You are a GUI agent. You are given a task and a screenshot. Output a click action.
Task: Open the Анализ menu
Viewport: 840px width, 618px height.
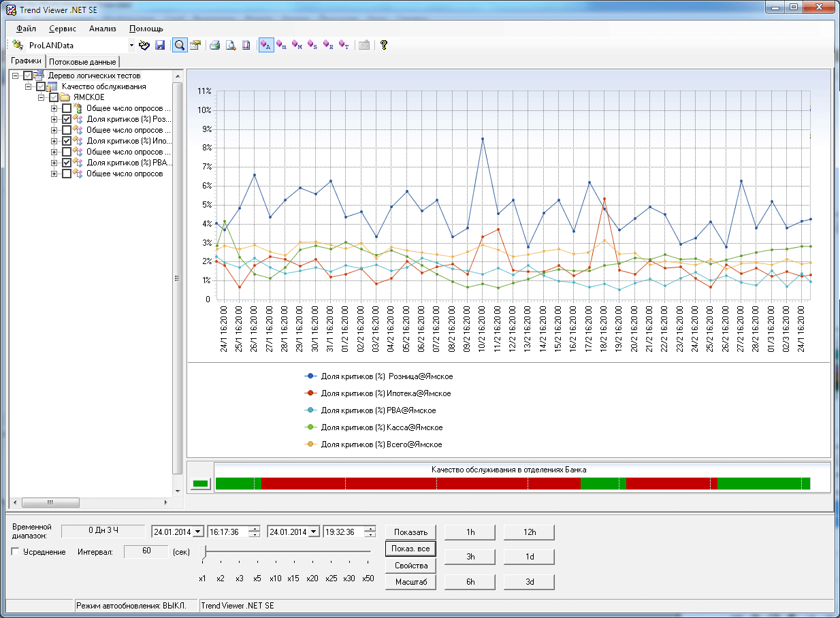pyautogui.click(x=102, y=29)
